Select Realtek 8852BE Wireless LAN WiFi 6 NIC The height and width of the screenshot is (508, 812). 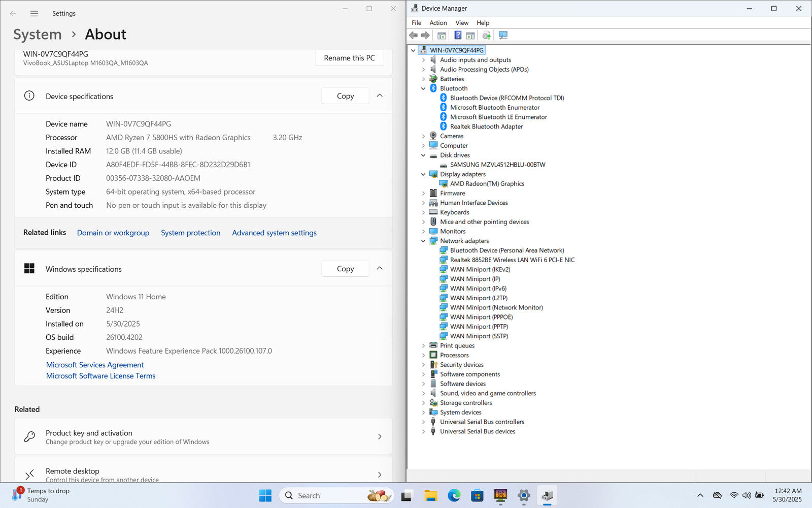[x=512, y=260]
